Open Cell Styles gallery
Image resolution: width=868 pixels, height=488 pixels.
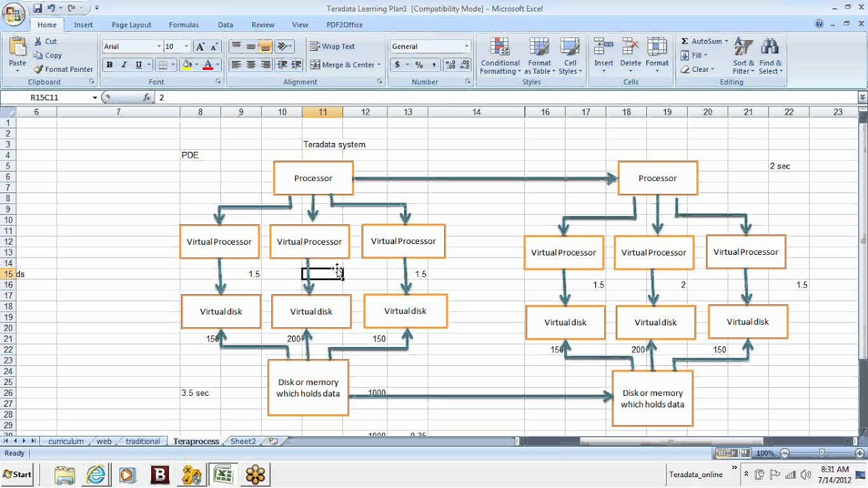[x=570, y=56]
